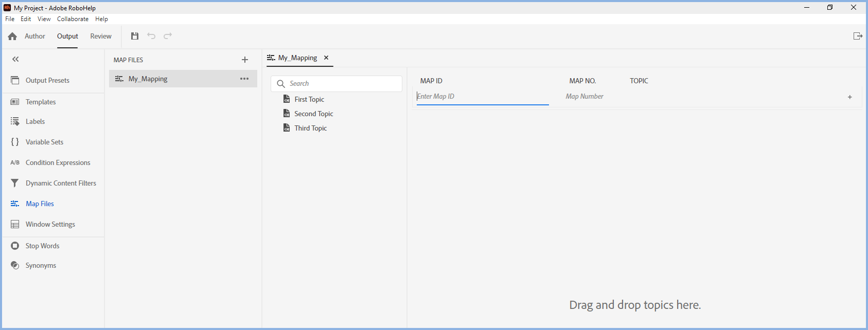Open Output Presets panel

tap(47, 80)
